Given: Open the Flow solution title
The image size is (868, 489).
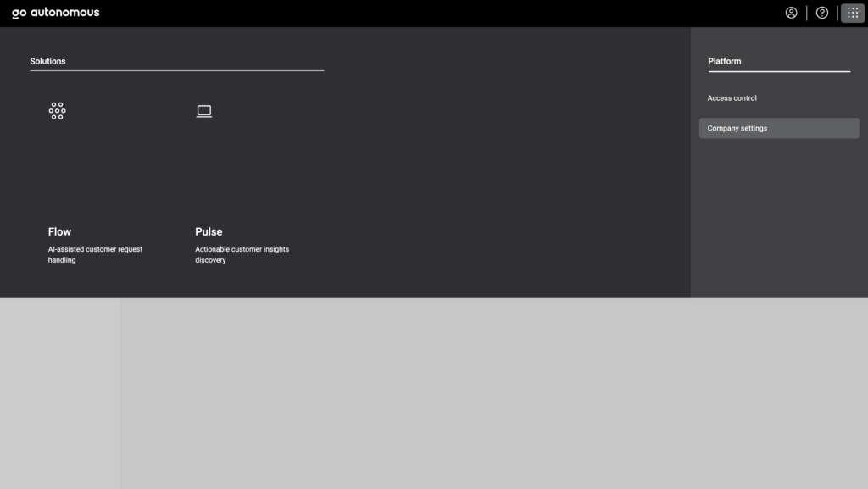Looking at the screenshot, I should pyautogui.click(x=60, y=231).
